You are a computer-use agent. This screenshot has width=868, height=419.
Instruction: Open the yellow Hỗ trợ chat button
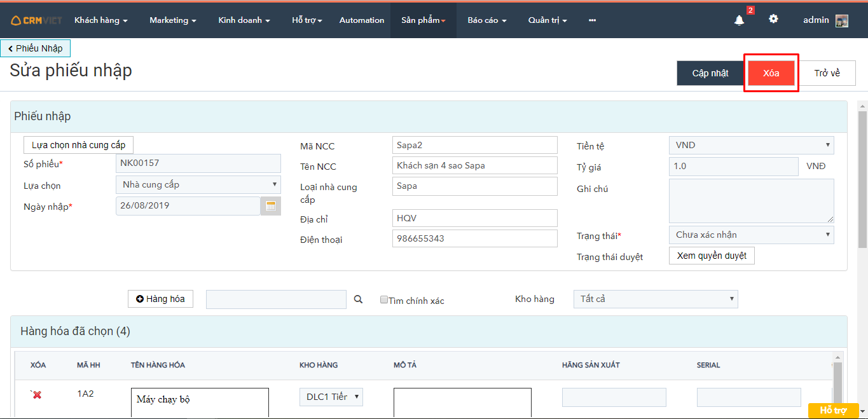pos(833,411)
